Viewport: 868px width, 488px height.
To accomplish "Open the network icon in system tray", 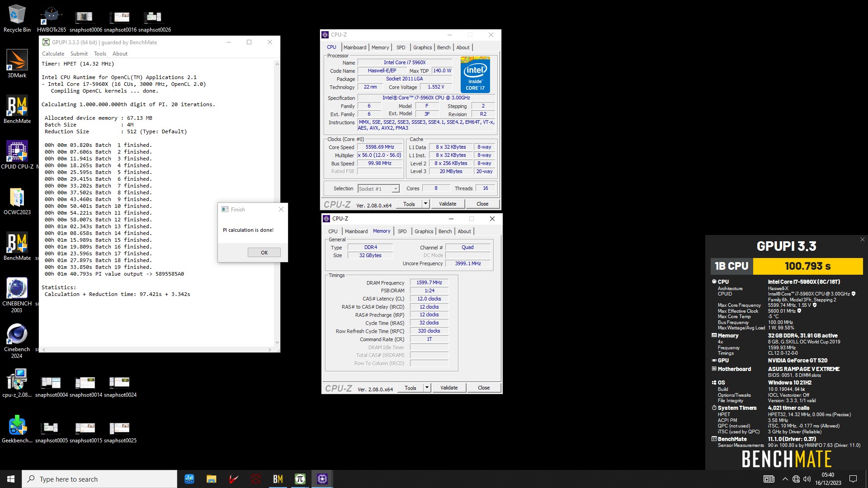I will pos(796,479).
